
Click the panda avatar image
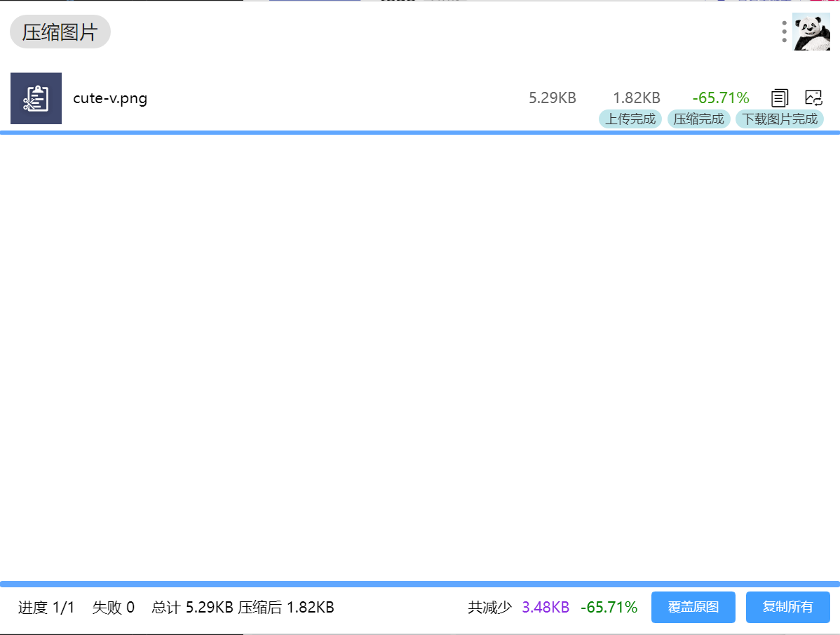coord(811,32)
